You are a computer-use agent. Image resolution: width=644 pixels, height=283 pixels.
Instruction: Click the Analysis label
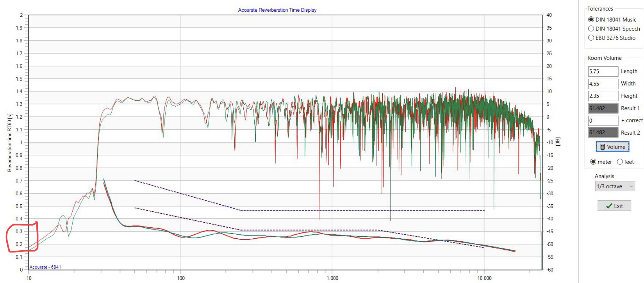(604, 176)
